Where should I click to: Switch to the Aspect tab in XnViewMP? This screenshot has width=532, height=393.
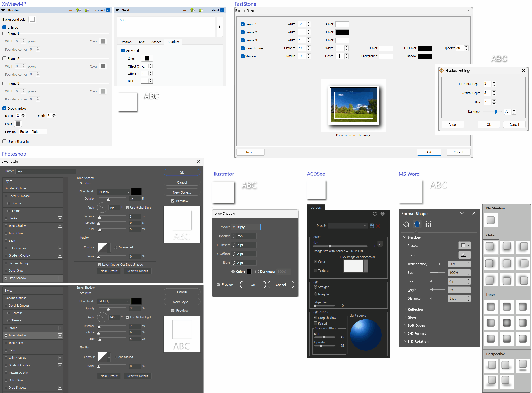[156, 42]
